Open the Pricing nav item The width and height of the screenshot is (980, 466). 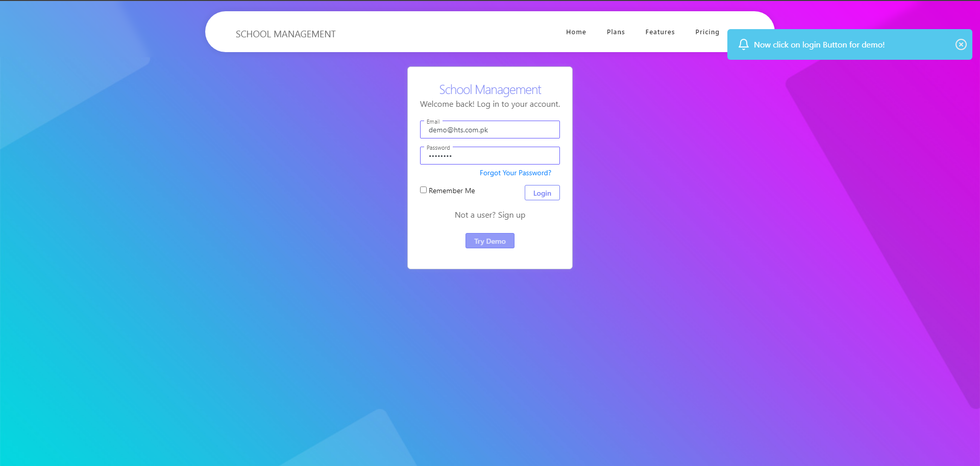click(707, 32)
